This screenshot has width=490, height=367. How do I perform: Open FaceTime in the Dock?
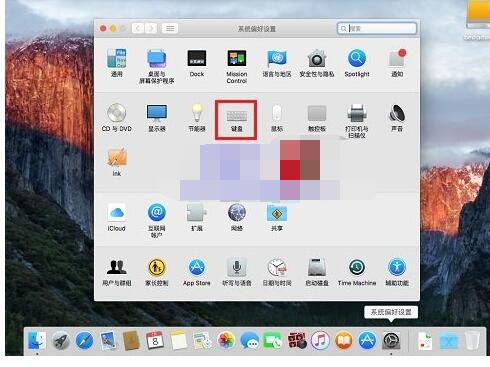273,341
